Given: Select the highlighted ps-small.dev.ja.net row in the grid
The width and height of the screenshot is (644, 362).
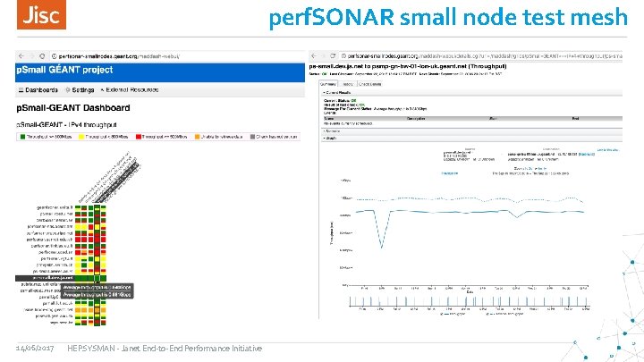Looking at the screenshot, I should (61, 278).
